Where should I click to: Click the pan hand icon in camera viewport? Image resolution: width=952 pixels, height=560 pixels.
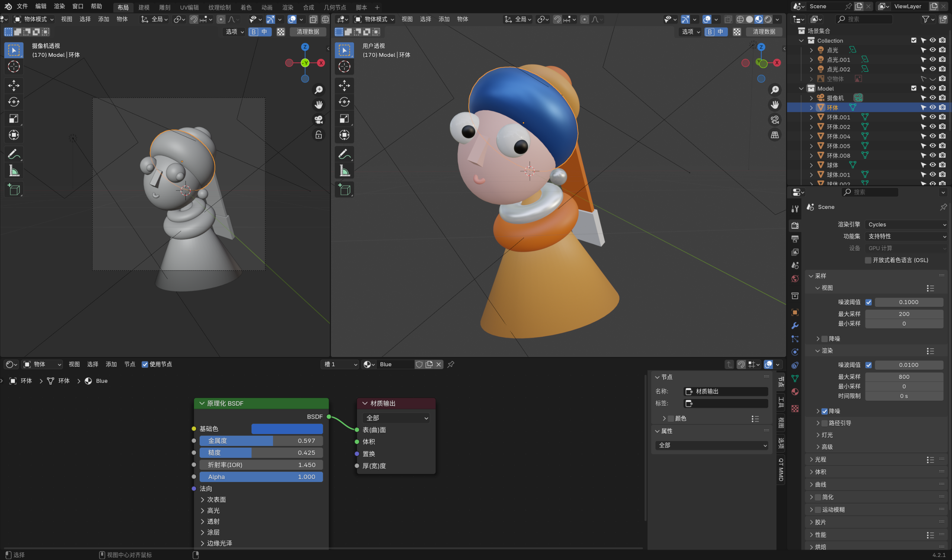coord(318,104)
